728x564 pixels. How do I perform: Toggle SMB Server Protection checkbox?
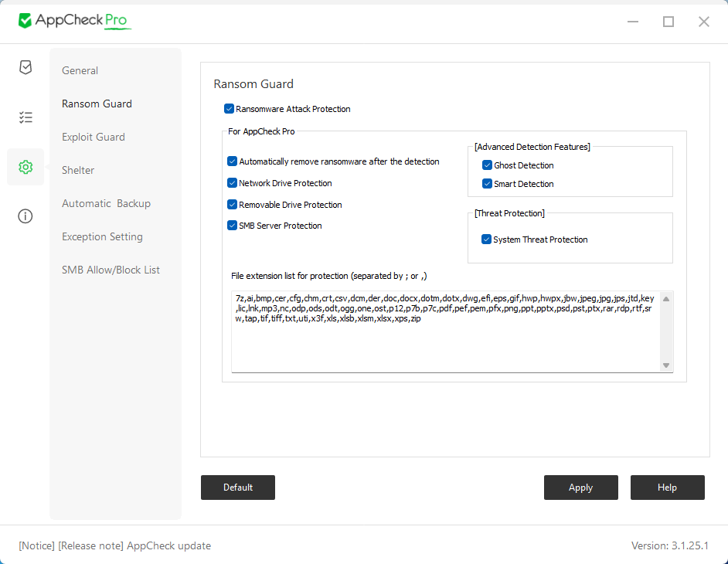click(233, 226)
